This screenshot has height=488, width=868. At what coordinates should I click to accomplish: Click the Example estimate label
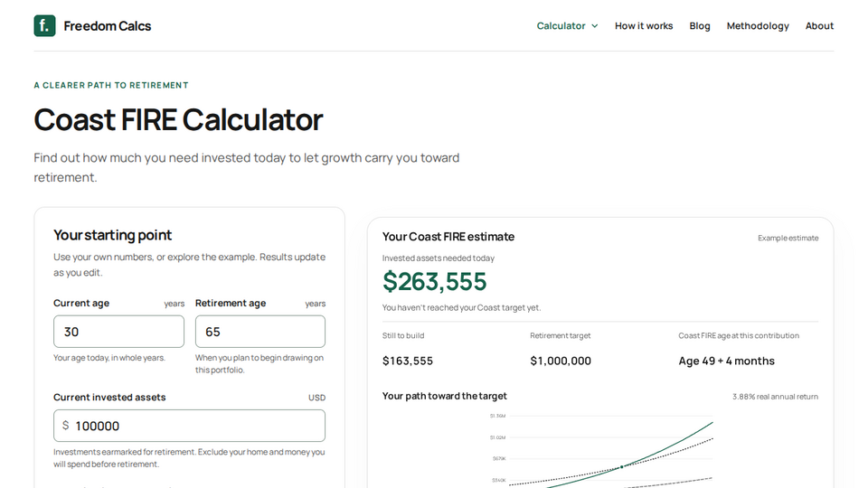click(788, 238)
